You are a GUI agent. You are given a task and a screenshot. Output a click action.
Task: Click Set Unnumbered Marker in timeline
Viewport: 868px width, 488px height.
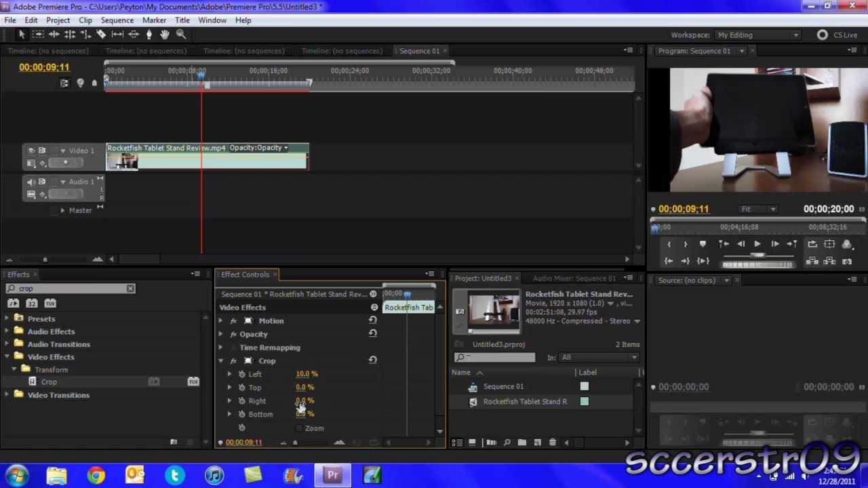(94, 83)
